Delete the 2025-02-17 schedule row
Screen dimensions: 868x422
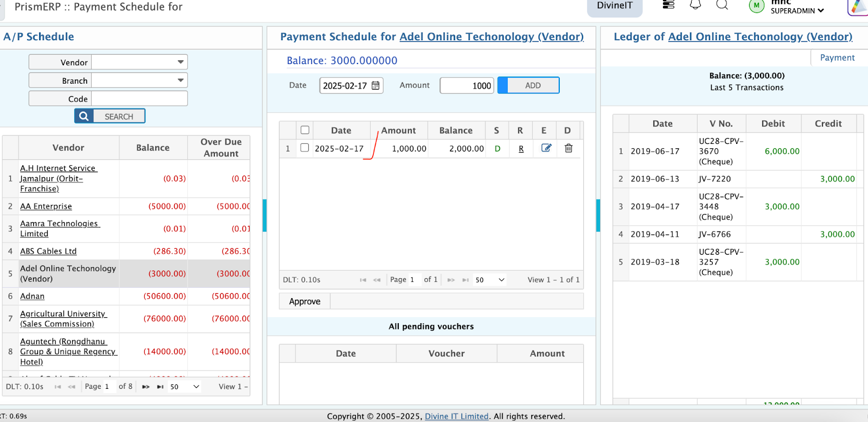tap(569, 148)
